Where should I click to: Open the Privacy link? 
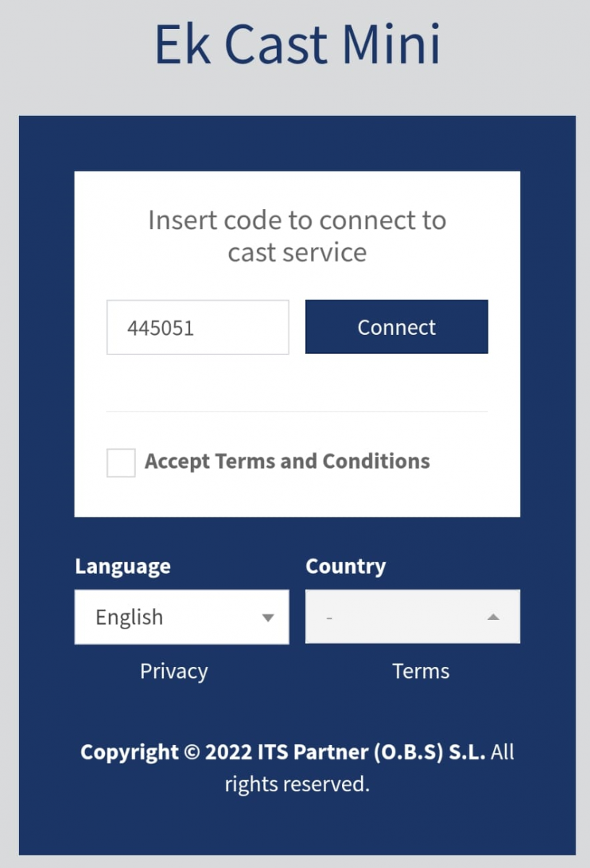[174, 671]
